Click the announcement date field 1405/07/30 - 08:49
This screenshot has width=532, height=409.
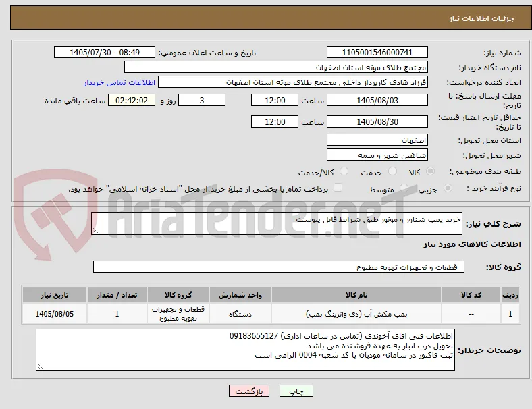[105, 52]
